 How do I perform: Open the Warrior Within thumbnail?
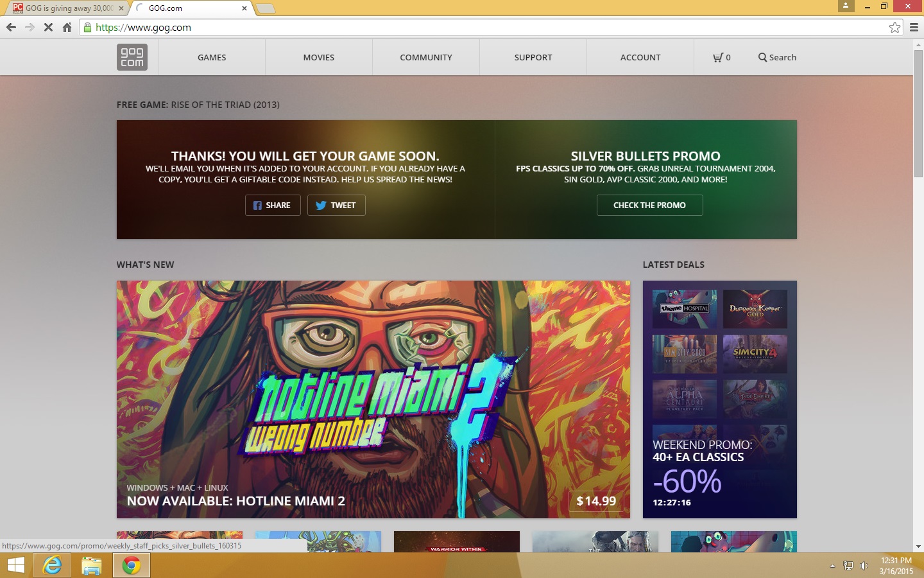[x=457, y=541]
